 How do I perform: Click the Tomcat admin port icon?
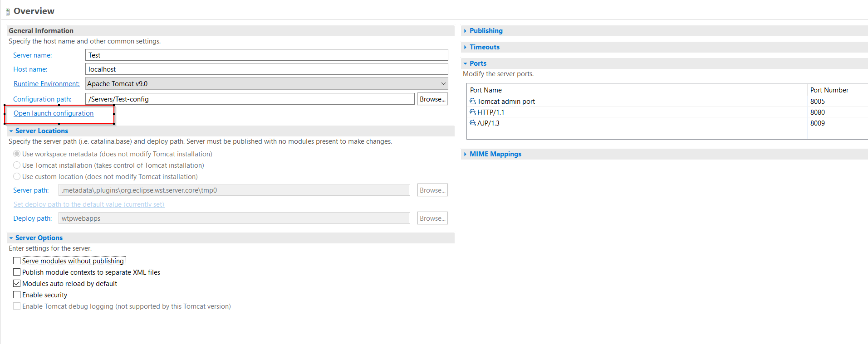[x=473, y=101]
